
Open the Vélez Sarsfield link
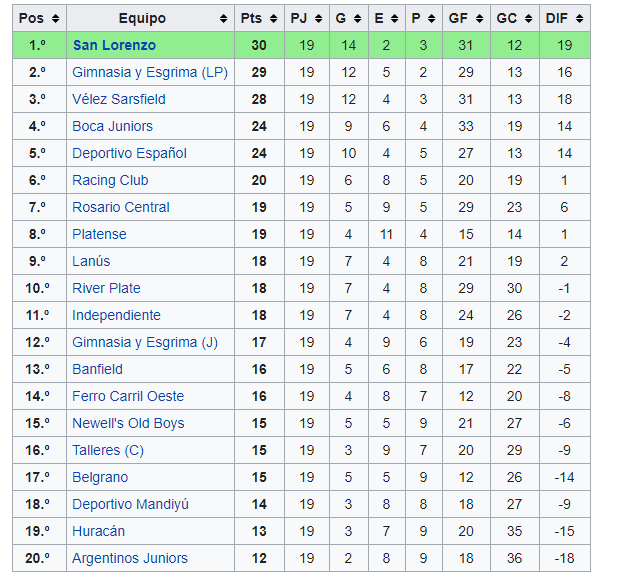click(x=119, y=99)
